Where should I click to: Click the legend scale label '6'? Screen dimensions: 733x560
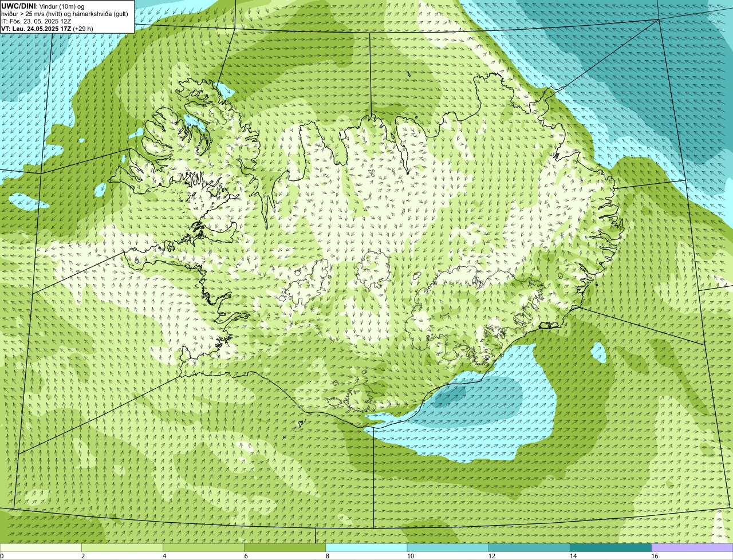[x=246, y=556]
